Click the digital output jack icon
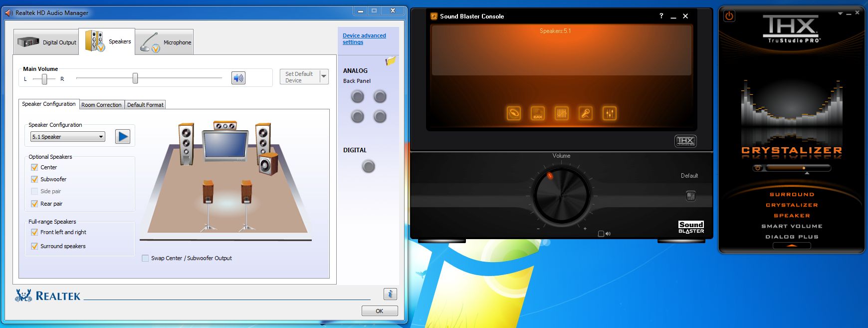The width and height of the screenshot is (868, 328). point(368,166)
